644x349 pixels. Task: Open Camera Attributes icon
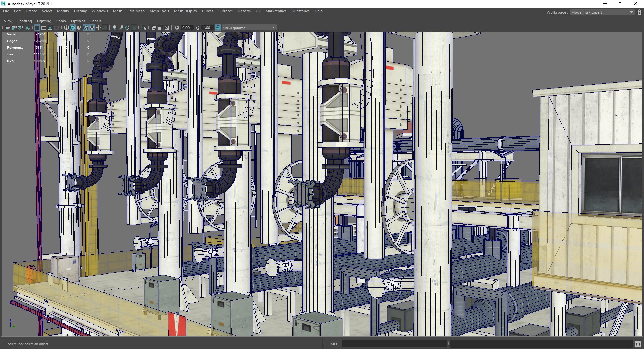[20, 28]
